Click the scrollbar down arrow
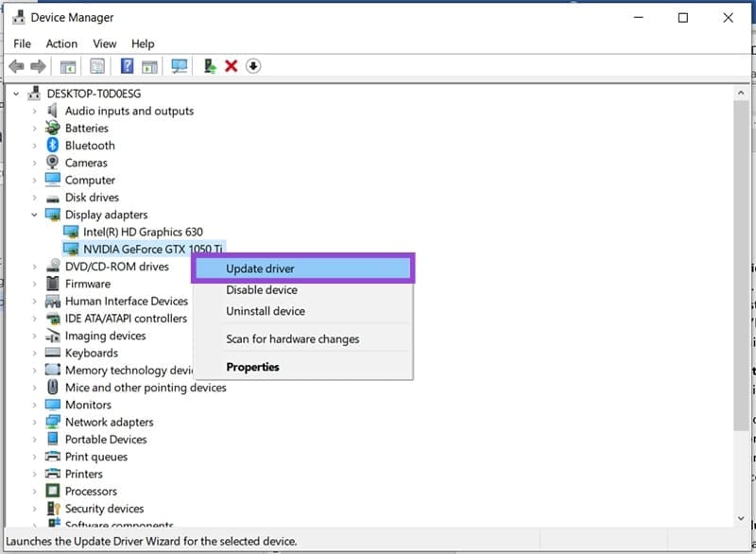The height and width of the screenshot is (554, 756). pos(743,517)
